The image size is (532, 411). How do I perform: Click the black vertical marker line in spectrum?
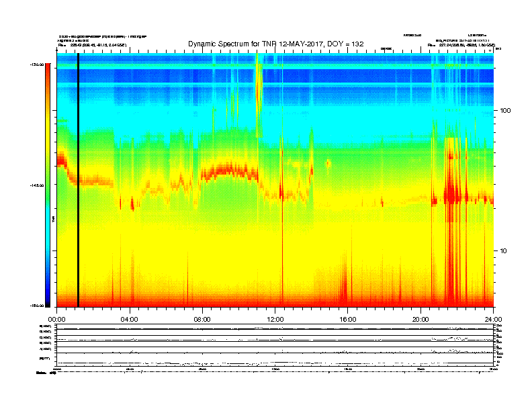click(x=78, y=180)
